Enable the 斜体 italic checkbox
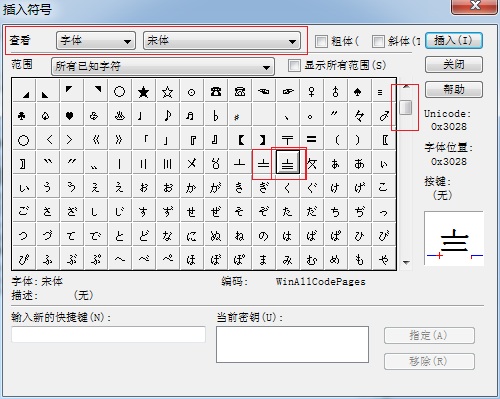The height and width of the screenshot is (399, 500). [378, 41]
